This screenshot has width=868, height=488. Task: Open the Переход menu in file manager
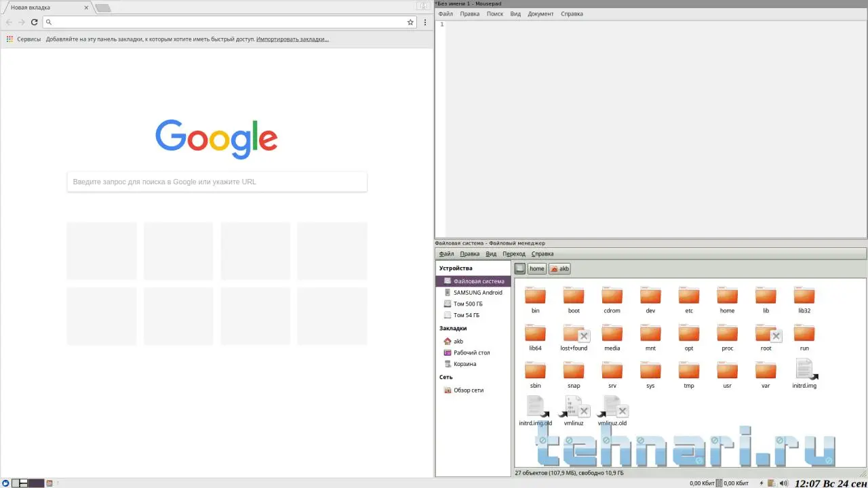click(514, 254)
